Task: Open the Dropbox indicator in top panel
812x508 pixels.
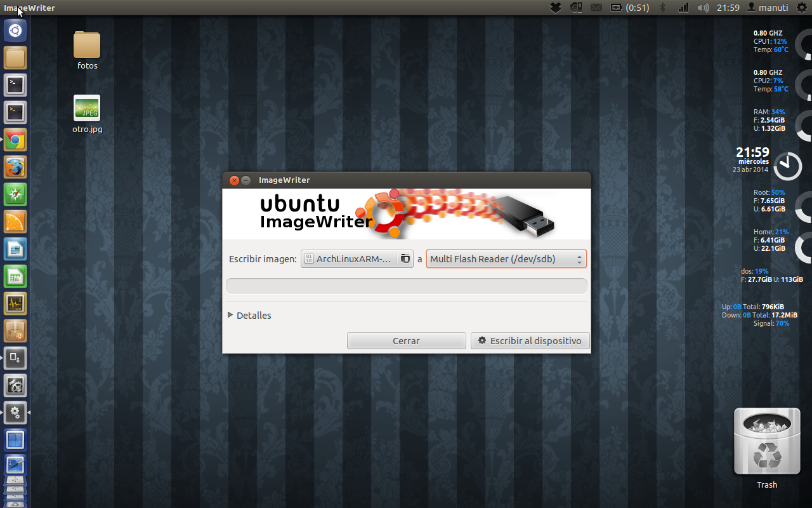Action: click(x=556, y=8)
